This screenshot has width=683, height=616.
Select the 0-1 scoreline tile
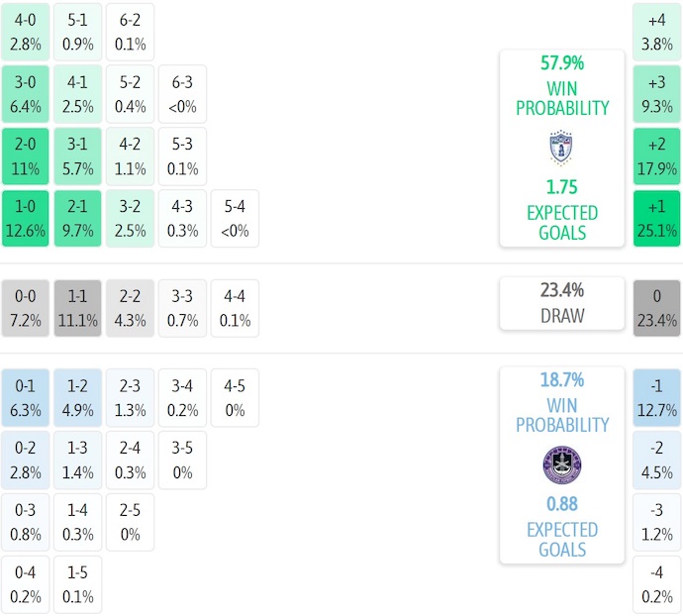26,397
